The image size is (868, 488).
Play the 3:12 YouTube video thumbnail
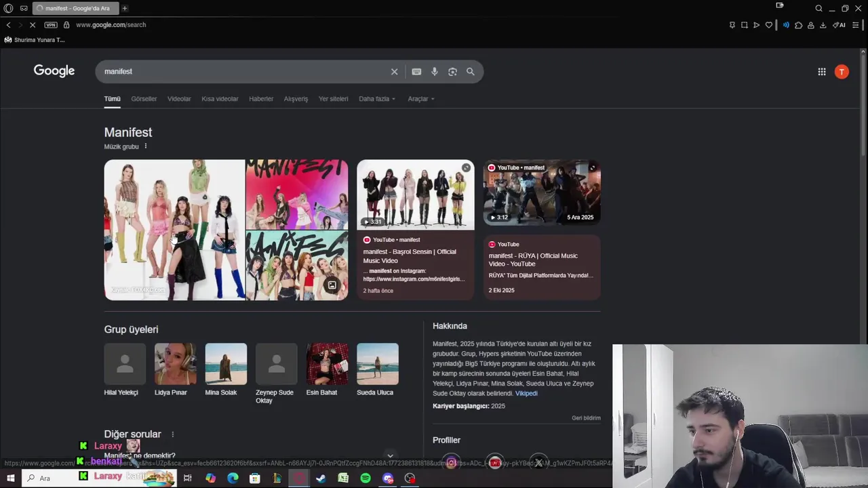pyautogui.click(x=542, y=192)
